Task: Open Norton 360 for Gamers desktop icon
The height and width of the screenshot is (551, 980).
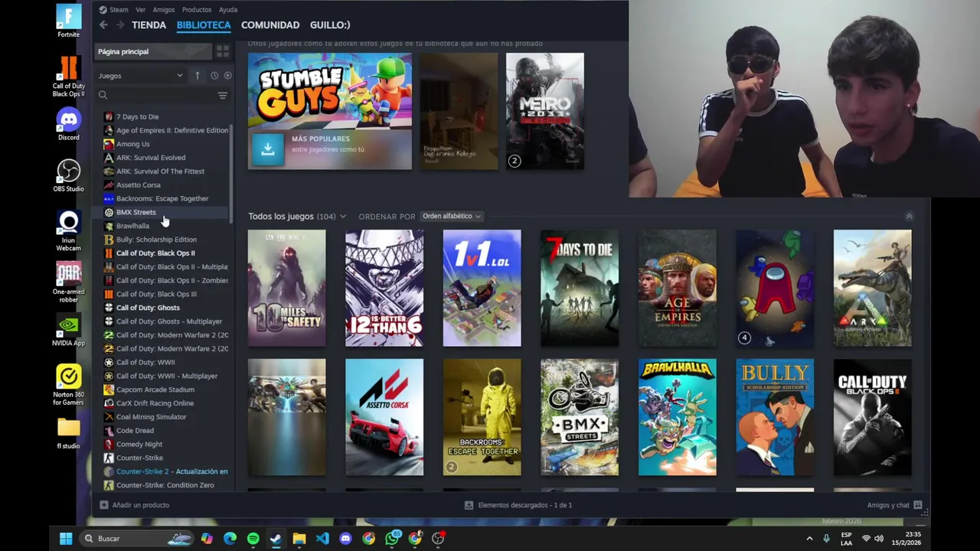Action: [x=68, y=385]
